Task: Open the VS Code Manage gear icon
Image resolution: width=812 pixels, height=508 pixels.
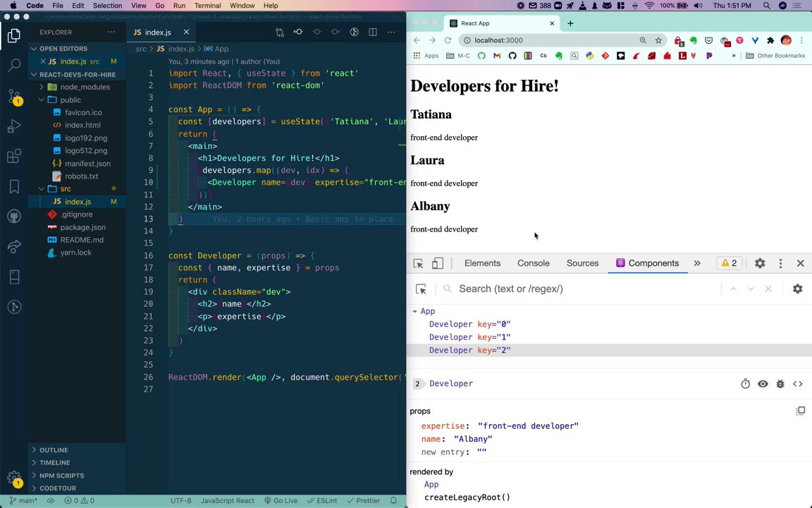Action: (14, 478)
